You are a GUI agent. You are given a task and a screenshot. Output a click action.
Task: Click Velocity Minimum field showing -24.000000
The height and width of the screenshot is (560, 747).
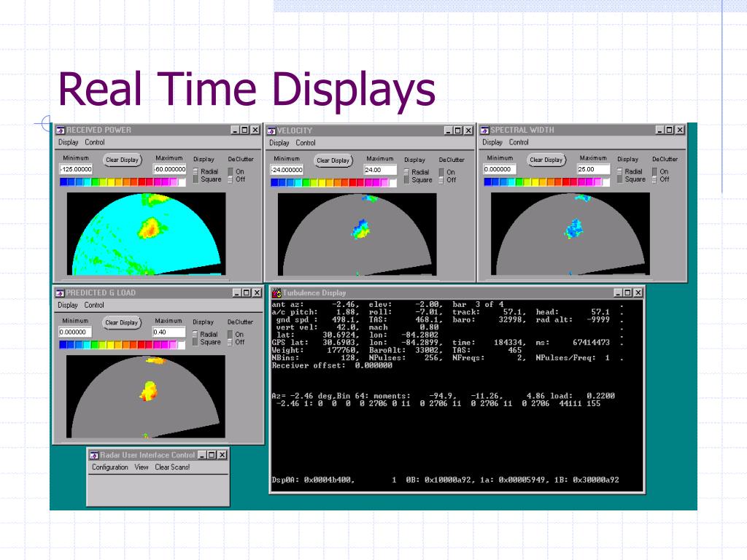(287, 169)
